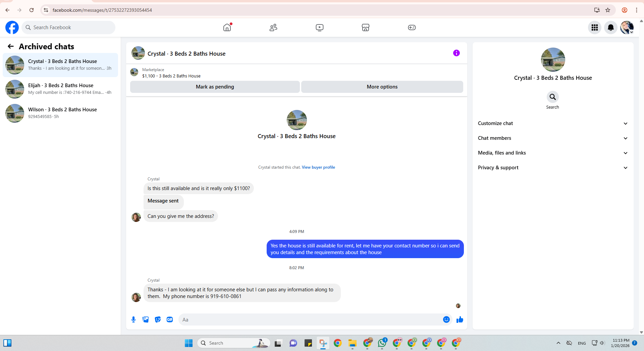This screenshot has width=644, height=351.
Task: Send a thumbs-up like
Action: pyautogui.click(x=460, y=319)
